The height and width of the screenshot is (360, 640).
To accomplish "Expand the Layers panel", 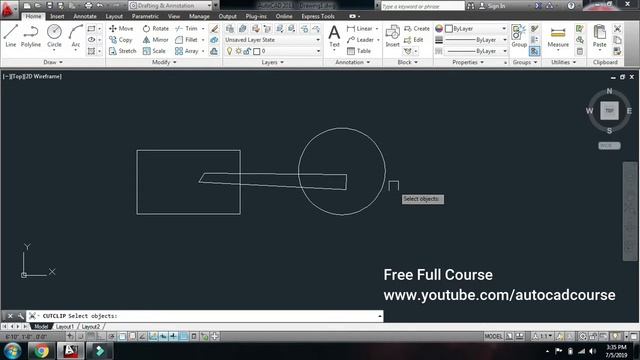I will [272, 62].
